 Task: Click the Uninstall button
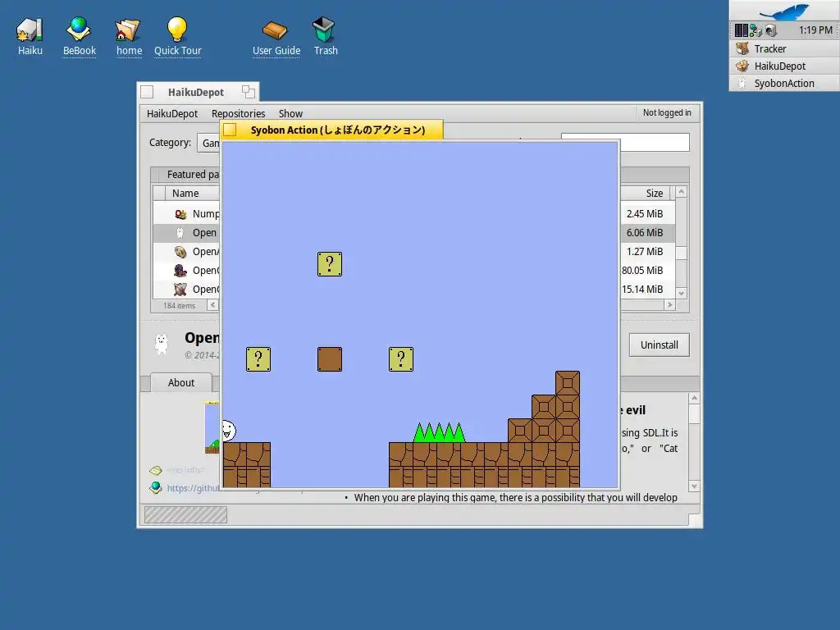[659, 345]
